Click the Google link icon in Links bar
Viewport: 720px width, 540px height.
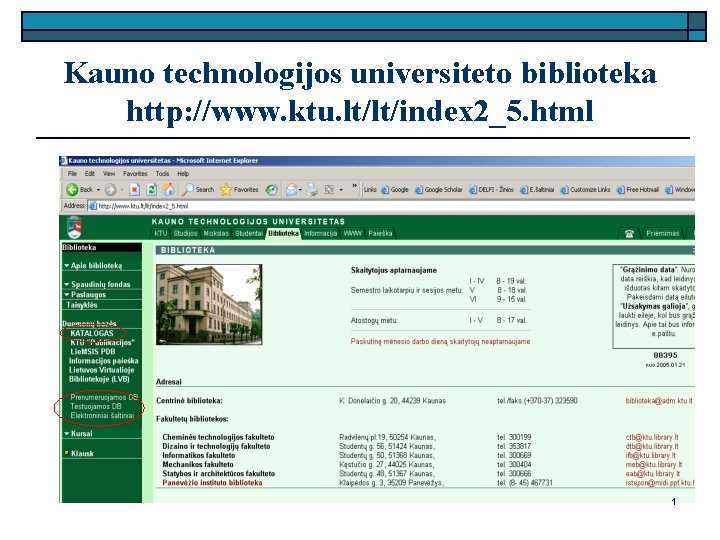click(x=384, y=190)
